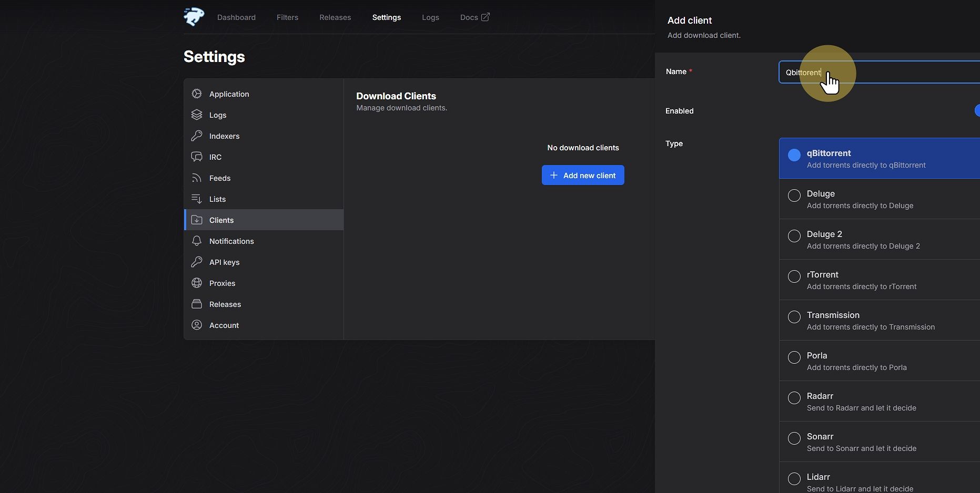Select the Sonarr radio option
Viewport: 980px width, 493px height.
tap(794, 438)
